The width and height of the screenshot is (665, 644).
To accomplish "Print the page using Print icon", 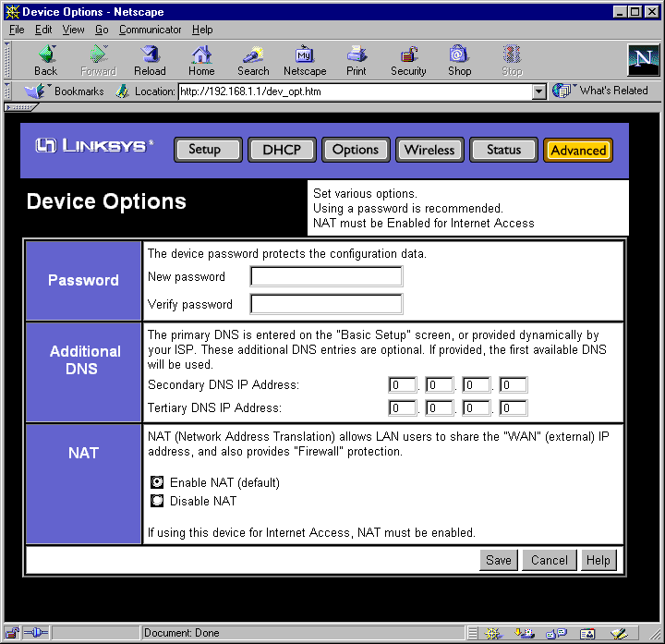I will pyautogui.click(x=357, y=55).
